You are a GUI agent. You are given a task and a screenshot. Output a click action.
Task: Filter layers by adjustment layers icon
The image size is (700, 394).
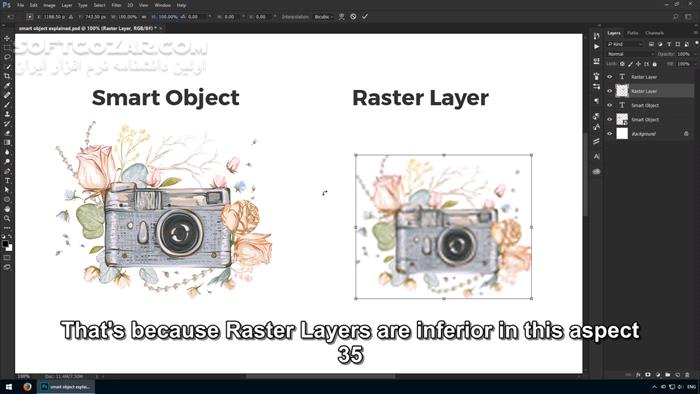(660, 44)
